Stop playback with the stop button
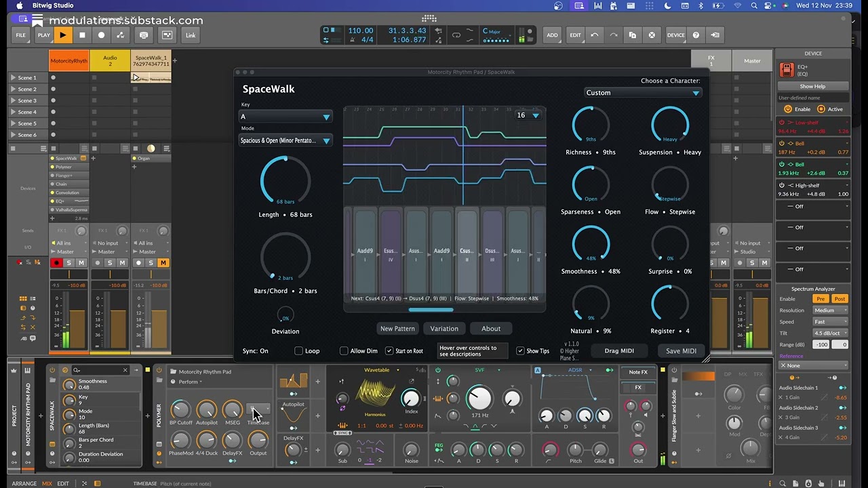 coord(82,35)
